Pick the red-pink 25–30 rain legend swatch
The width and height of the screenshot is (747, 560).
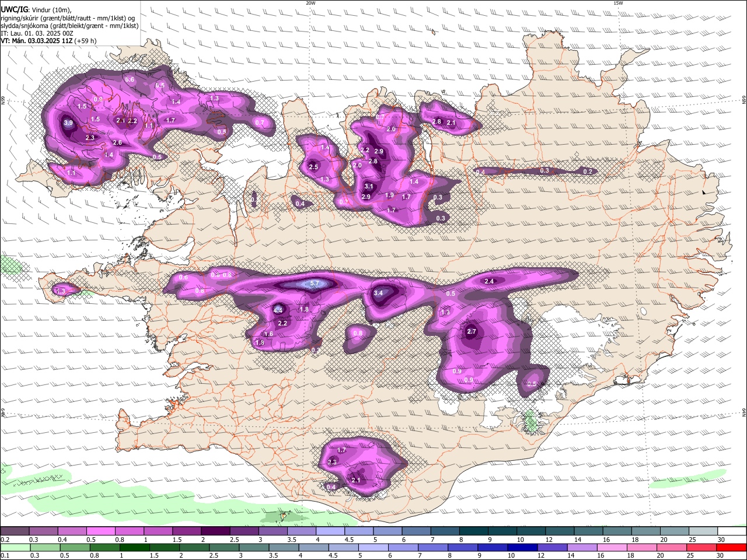701,548
